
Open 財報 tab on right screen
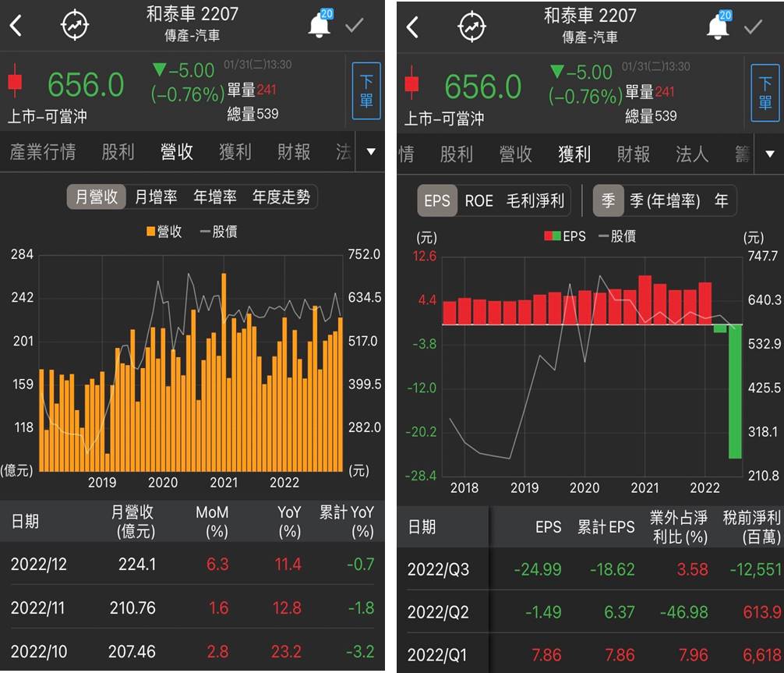[x=633, y=154]
